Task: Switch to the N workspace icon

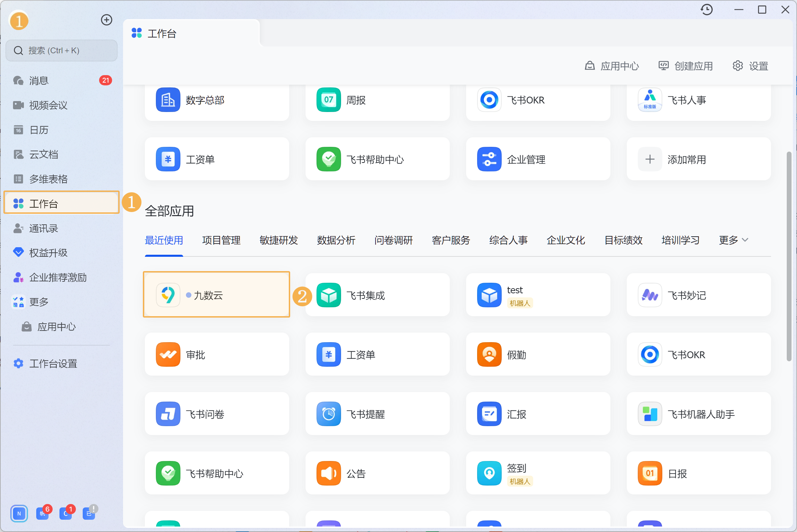Action: (x=19, y=514)
